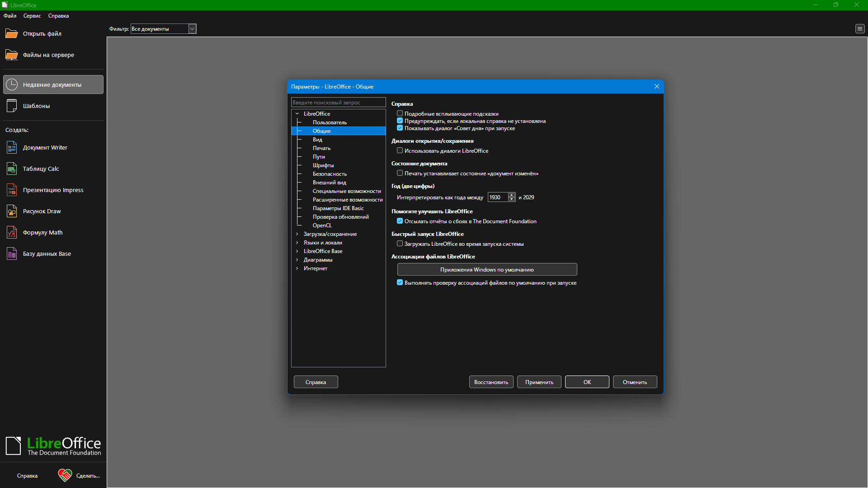Open the Сервис menu

point(32,16)
